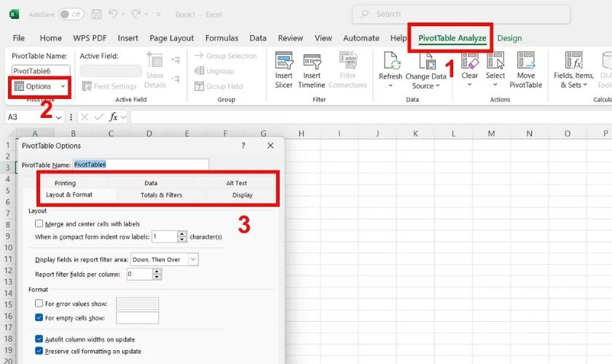Click the For empty cells show textbox
Viewport: 612px width, 364px height.
point(138,317)
